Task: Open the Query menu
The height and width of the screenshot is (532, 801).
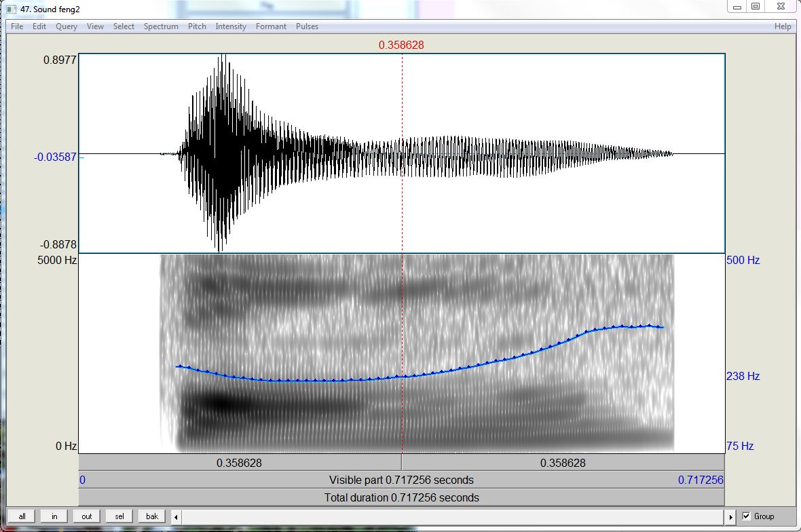Action: point(67,26)
